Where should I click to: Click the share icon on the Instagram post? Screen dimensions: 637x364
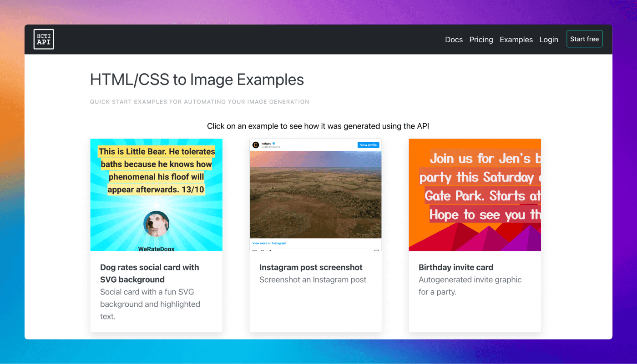(x=270, y=251)
